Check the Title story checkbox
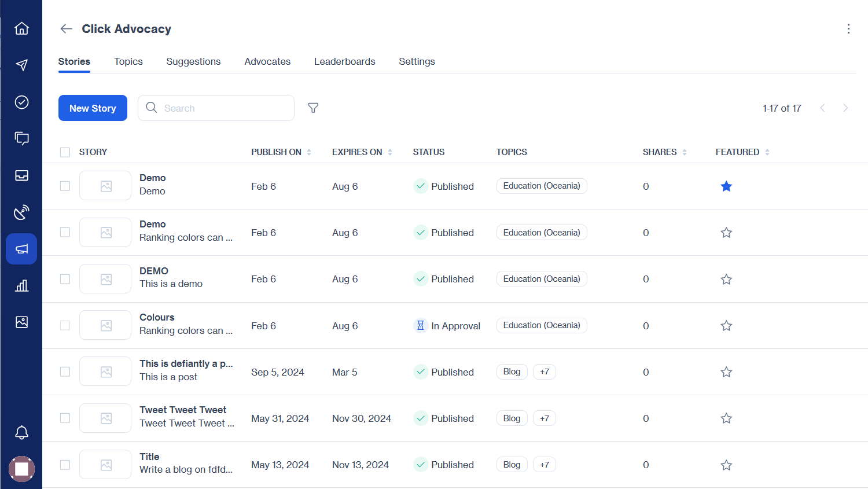 pyautogui.click(x=65, y=465)
